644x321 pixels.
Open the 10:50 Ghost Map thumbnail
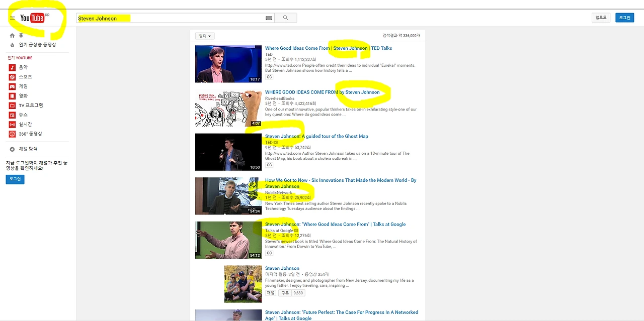228,152
